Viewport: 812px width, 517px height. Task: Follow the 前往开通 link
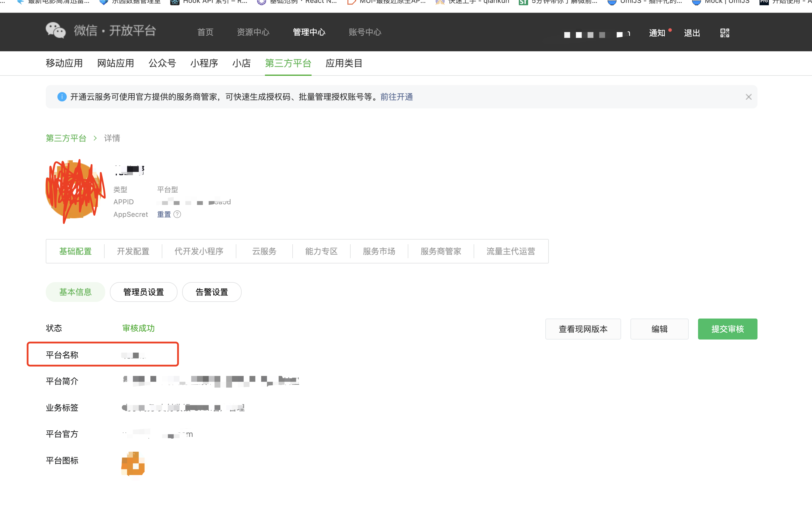pyautogui.click(x=397, y=97)
